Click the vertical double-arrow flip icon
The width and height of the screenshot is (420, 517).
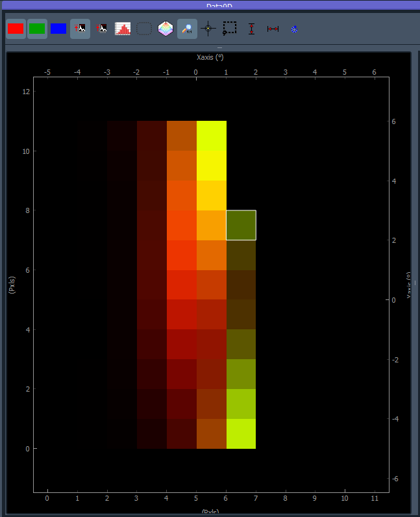[251, 29]
